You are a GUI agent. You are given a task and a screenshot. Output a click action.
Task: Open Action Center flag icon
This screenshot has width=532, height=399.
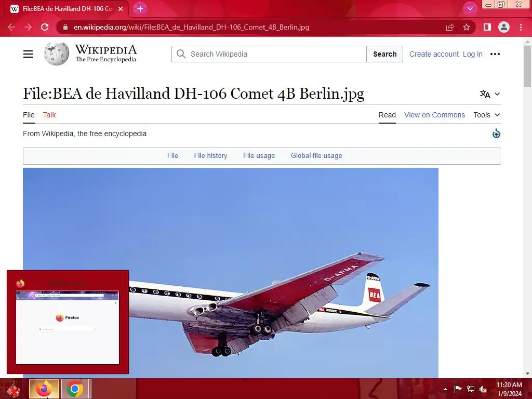tap(458, 389)
